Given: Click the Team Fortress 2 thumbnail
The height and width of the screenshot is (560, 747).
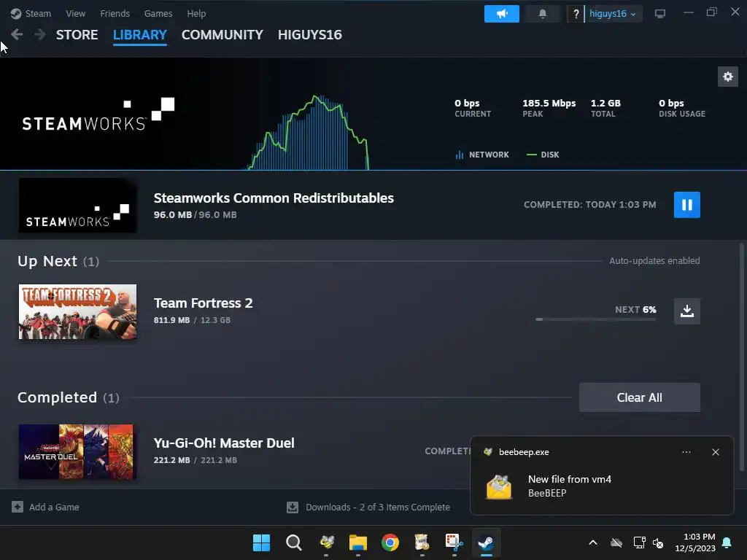Looking at the screenshot, I should coord(77,312).
